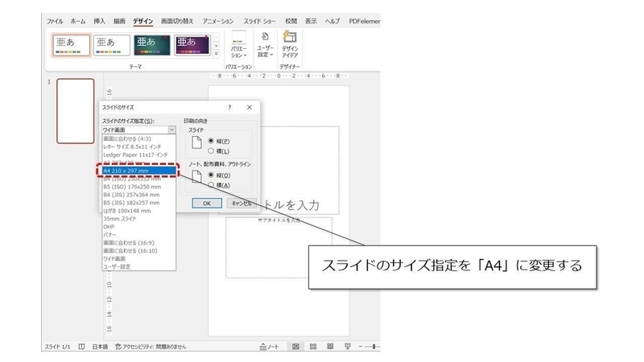This screenshot has height=362, width=644.
Task: Click the spell check book icon in status bar
Action: pyautogui.click(x=82, y=347)
